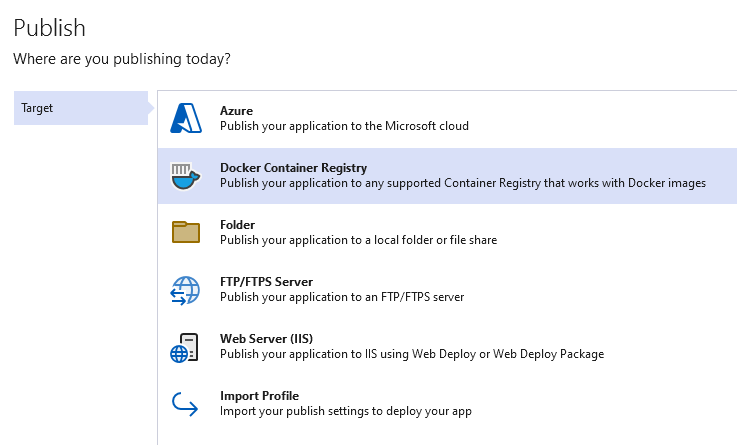Click 'Publish your application to the Microsoft cloud'
The image size is (737, 445).
coord(345,126)
